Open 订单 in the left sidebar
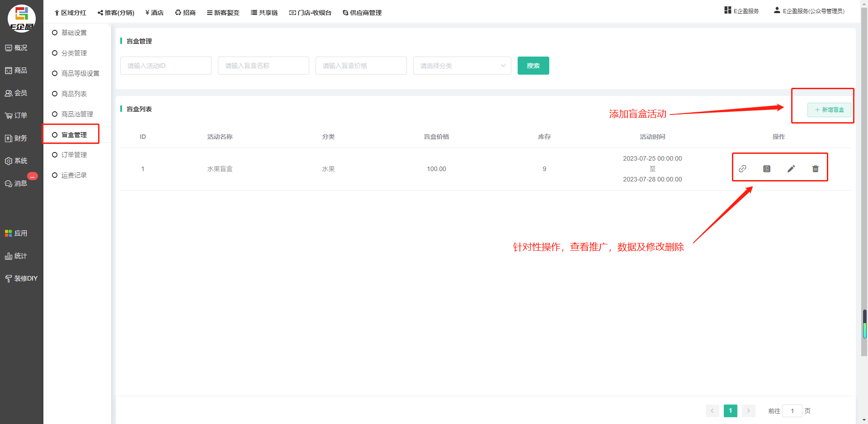 (x=16, y=115)
